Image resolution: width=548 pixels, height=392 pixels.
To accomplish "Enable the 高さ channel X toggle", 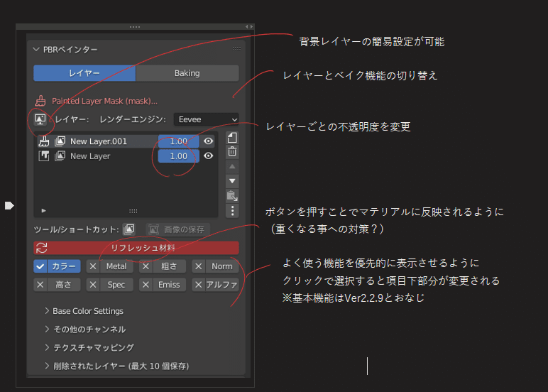I will (x=40, y=285).
